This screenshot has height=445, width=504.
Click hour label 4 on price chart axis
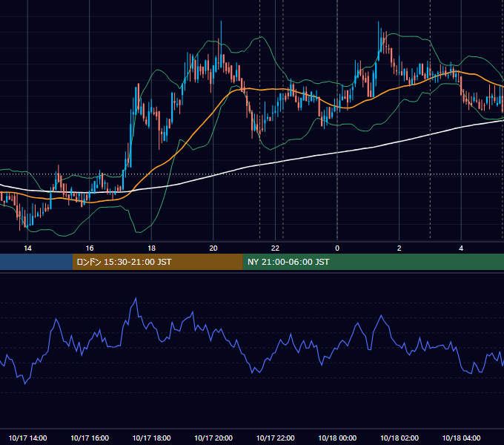461,248
